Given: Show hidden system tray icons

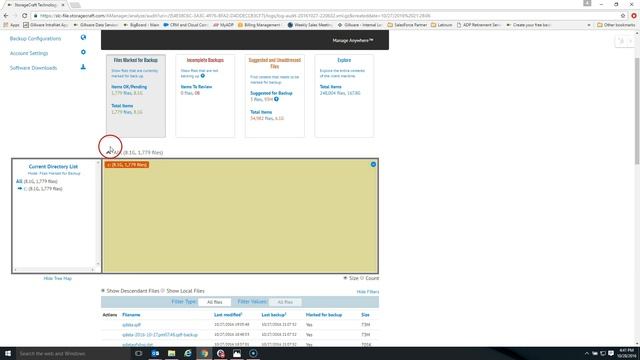Looking at the screenshot, I should (x=587, y=353).
